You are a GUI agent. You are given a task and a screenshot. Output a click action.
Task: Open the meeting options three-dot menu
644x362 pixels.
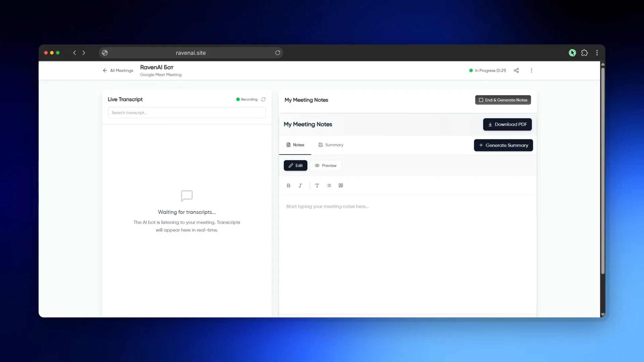pyautogui.click(x=531, y=70)
